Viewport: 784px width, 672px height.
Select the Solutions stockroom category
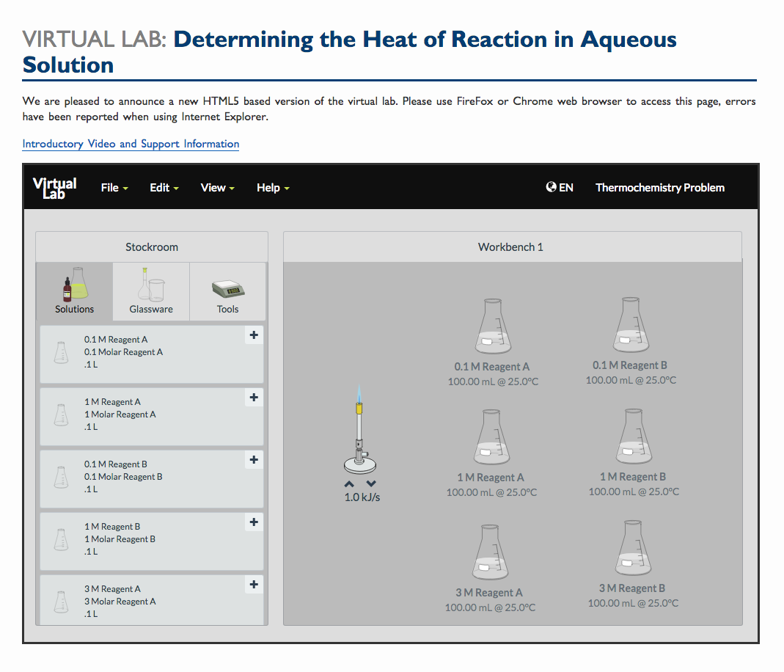tap(73, 291)
